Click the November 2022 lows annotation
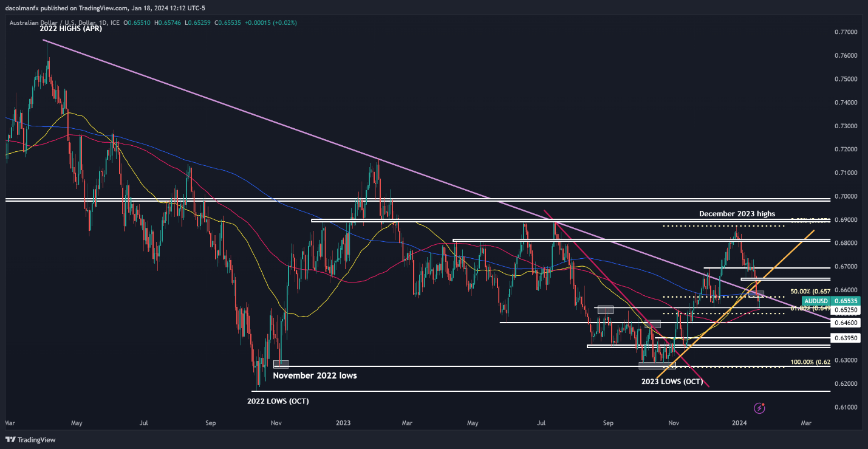The width and height of the screenshot is (868, 449). click(x=315, y=375)
